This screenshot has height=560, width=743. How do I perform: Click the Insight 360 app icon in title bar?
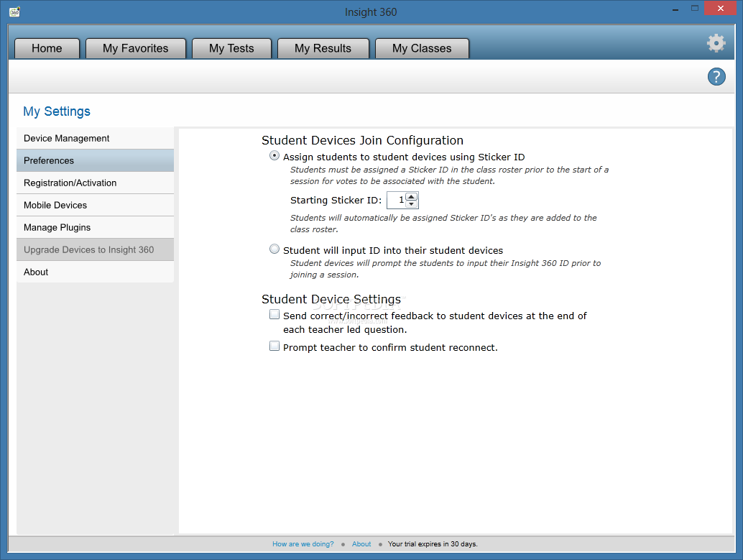(14, 12)
